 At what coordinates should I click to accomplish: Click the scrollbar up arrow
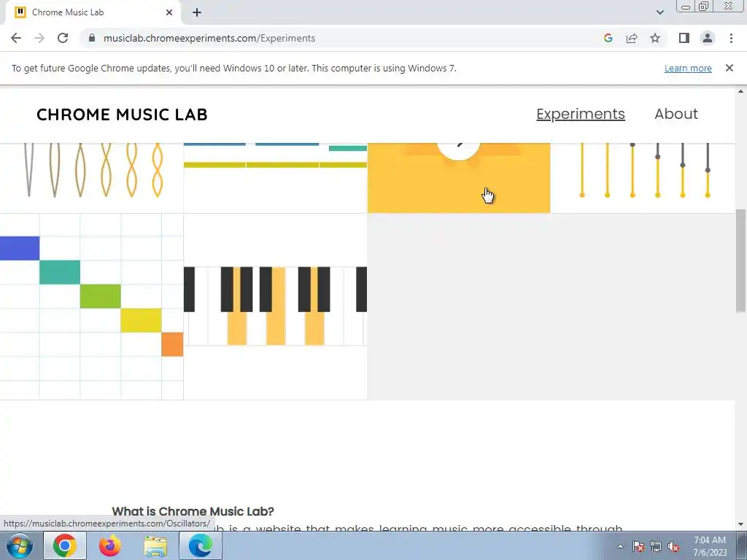(740, 91)
